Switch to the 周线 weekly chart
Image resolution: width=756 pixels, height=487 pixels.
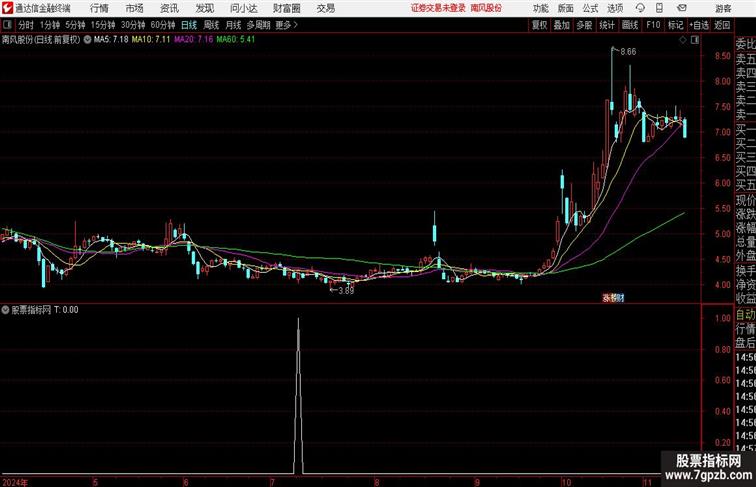211,25
